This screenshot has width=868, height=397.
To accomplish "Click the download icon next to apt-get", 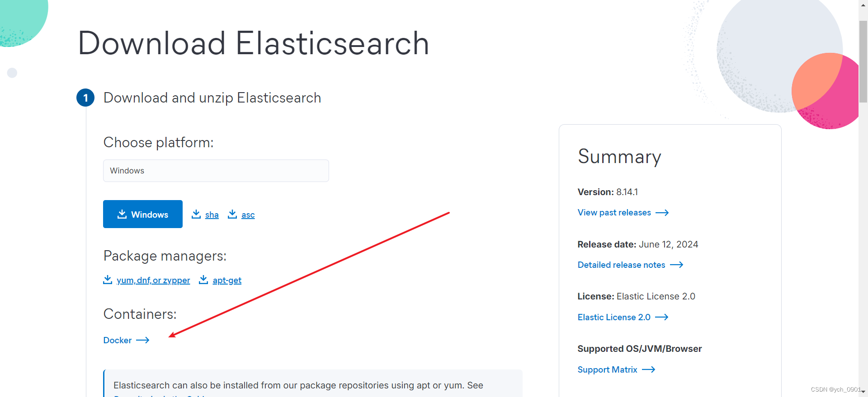I will click(x=203, y=280).
